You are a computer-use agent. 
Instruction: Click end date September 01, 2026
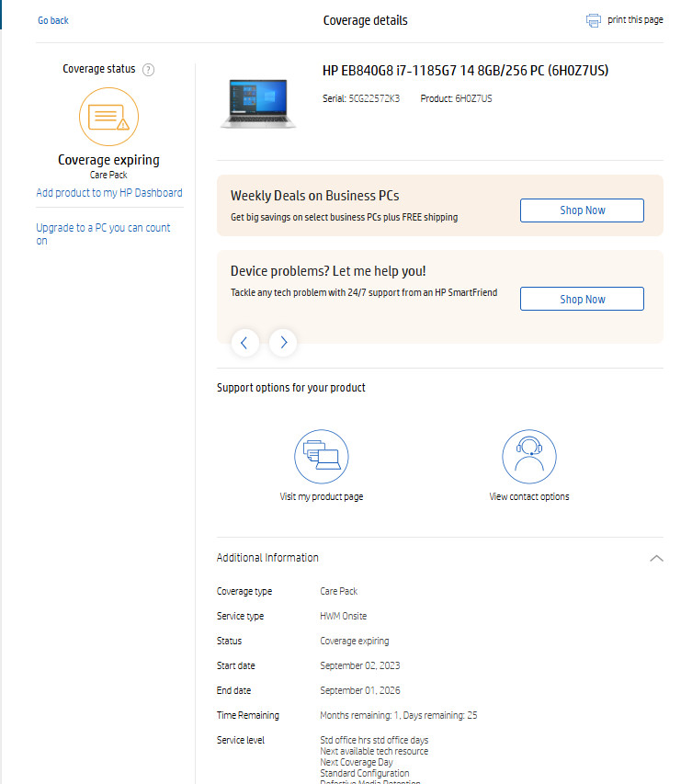tap(360, 690)
